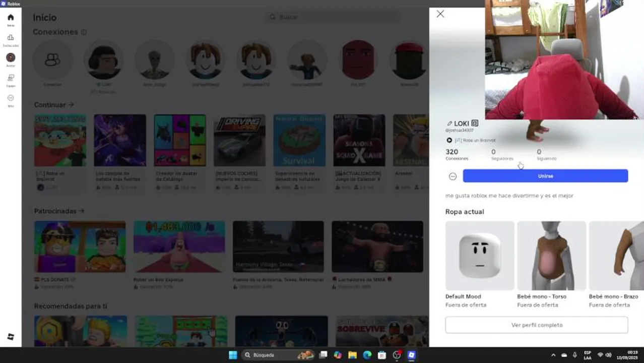Open the SOBREVIVE recommended game tile
This screenshot has height=363, width=644.
click(x=381, y=331)
